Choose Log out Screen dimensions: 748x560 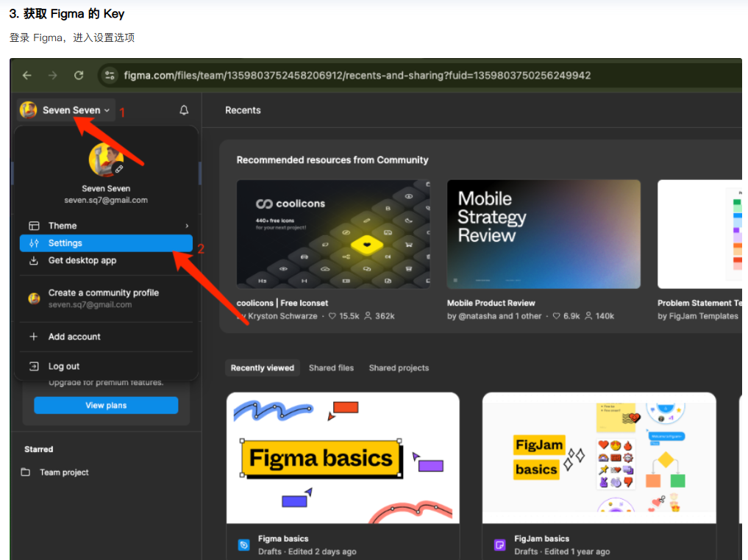(106, 366)
